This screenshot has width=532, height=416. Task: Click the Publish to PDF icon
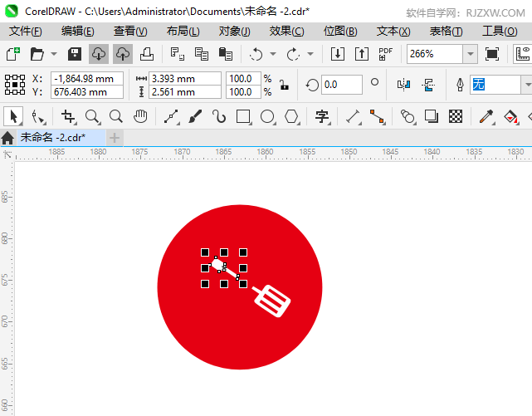click(385, 54)
